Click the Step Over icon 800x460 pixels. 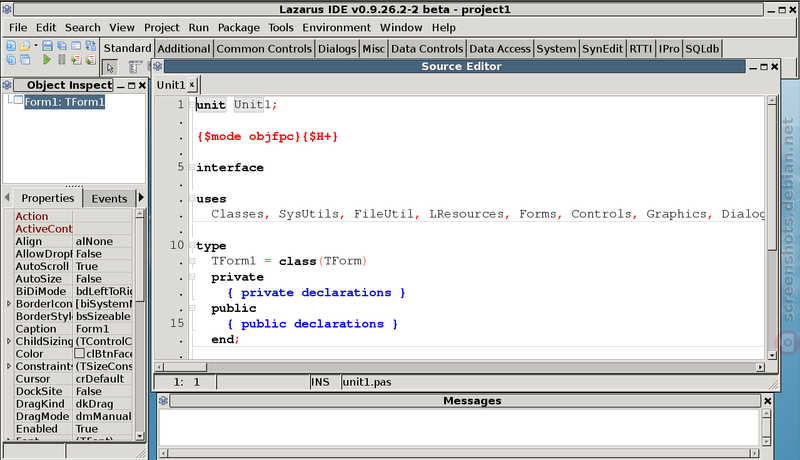pyautogui.click(x=90, y=60)
